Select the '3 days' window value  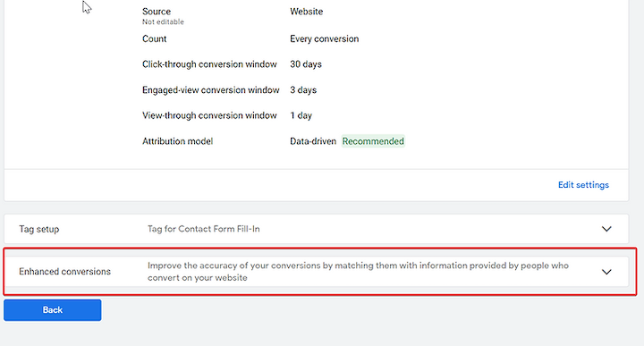tap(303, 90)
